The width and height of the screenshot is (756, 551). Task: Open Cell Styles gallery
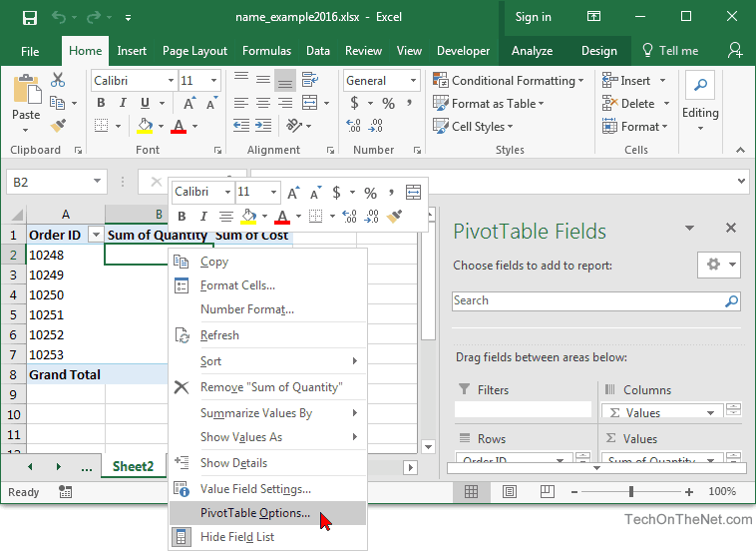473,127
